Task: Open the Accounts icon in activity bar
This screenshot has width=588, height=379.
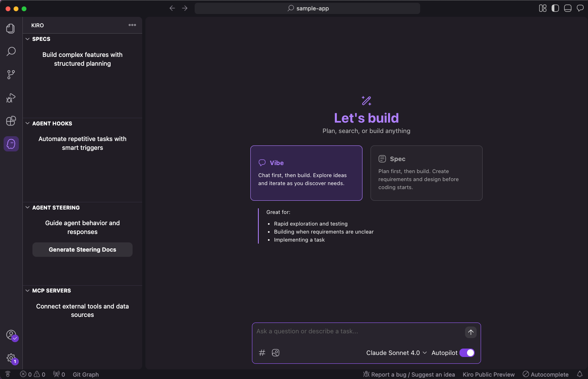Action: (x=12, y=335)
